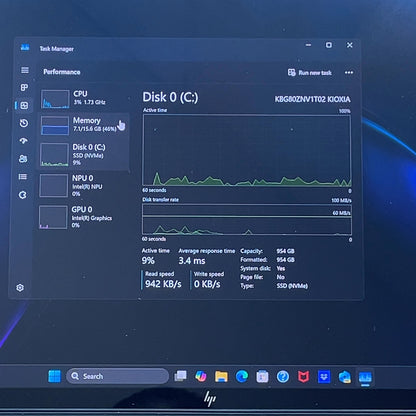Open the three-dot more options menu
The height and width of the screenshot is (416, 416).
pos(349,72)
